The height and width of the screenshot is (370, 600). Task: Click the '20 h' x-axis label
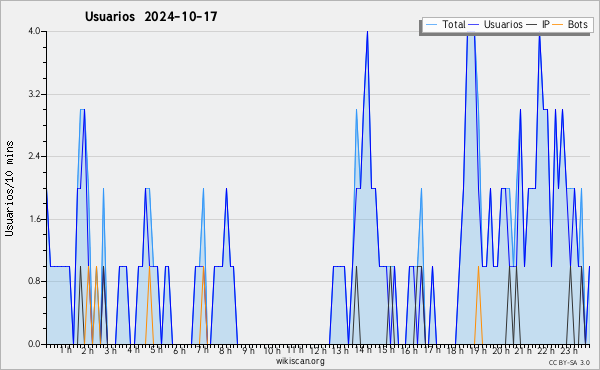pyautogui.click(x=501, y=350)
